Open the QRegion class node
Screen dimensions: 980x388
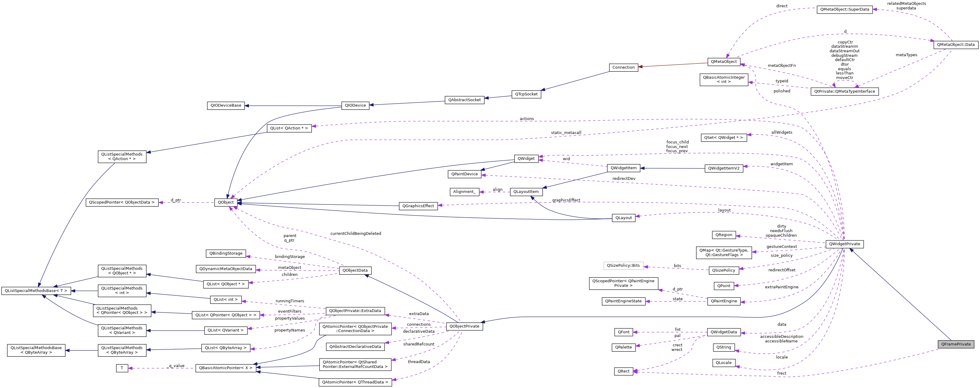tap(723, 235)
